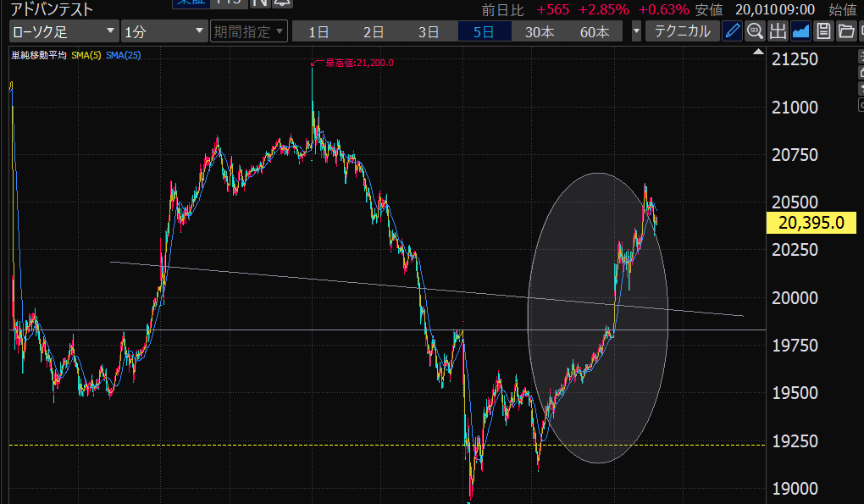Open the ローソク足 chart type dropdown

point(64,32)
